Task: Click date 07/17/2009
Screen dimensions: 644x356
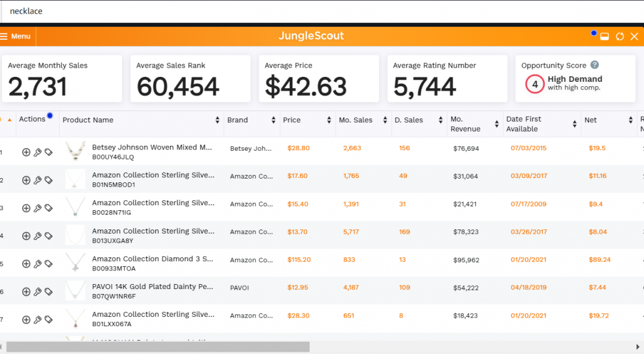Action: pyautogui.click(x=529, y=203)
